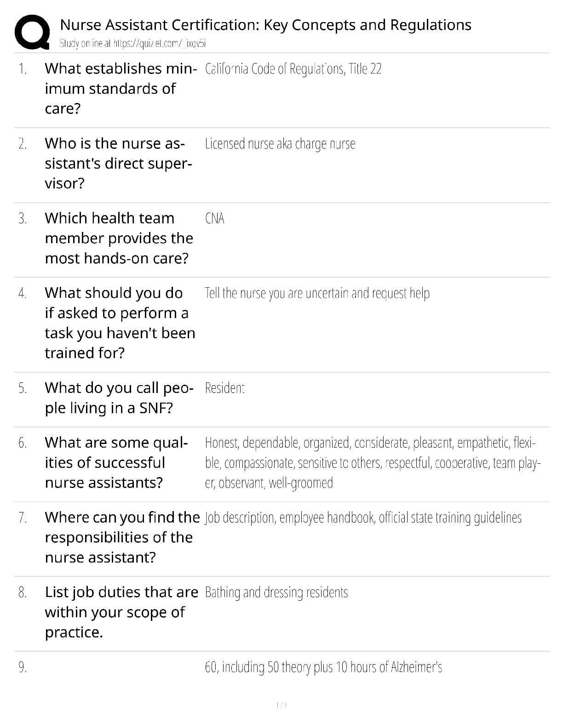563x728 pixels.
Task: Click the Quizlet Q logo icon
Action: pos(32,32)
